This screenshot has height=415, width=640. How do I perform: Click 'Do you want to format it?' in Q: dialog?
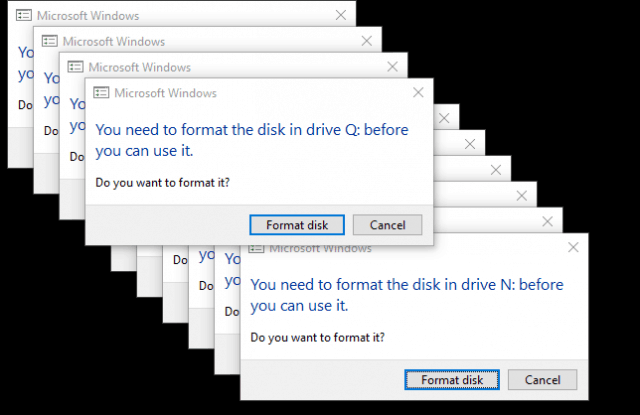pos(162,182)
